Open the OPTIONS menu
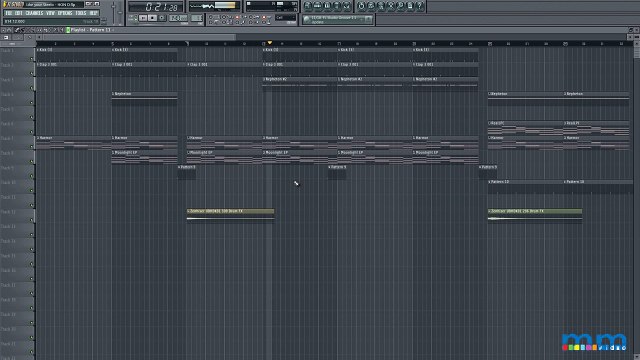 pos(65,13)
